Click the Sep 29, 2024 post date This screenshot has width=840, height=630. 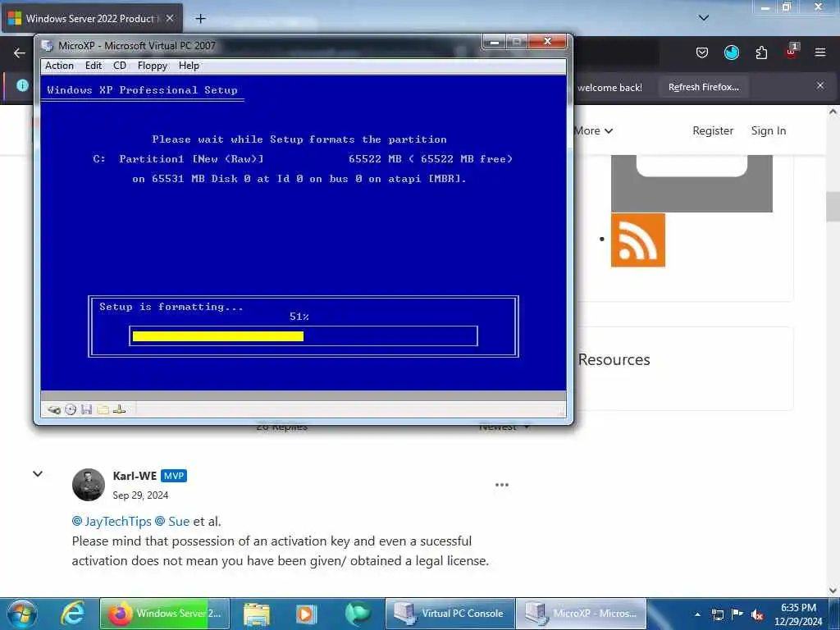[x=140, y=495]
